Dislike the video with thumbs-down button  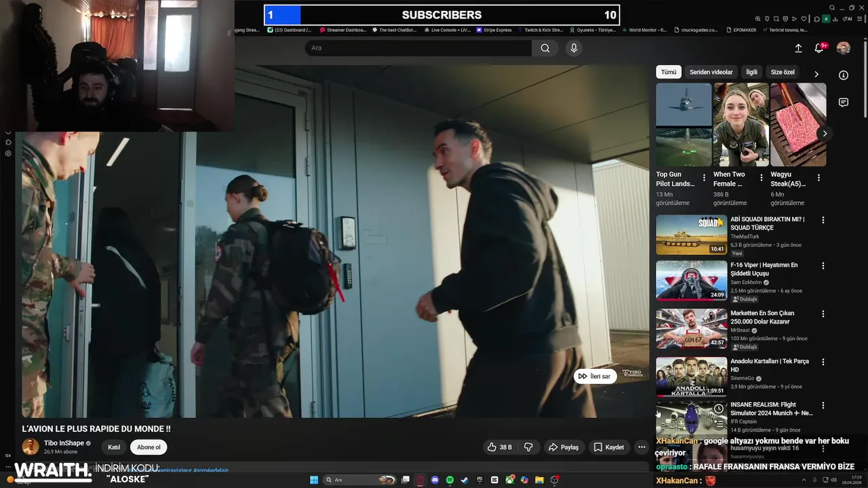(x=528, y=447)
